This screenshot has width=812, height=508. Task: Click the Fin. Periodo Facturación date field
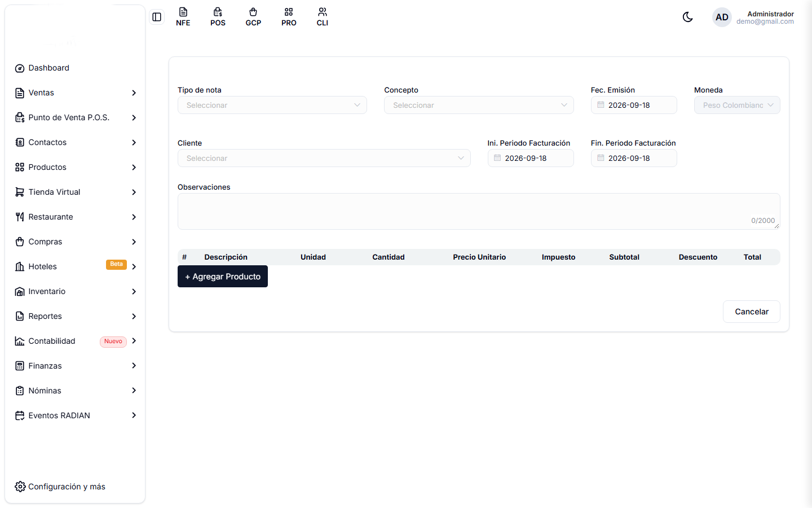[x=634, y=158]
